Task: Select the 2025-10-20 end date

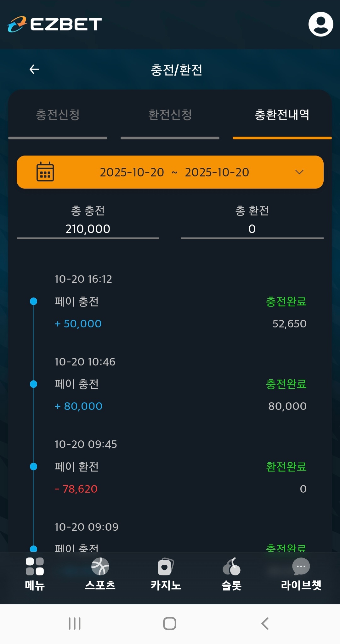Action: [217, 172]
